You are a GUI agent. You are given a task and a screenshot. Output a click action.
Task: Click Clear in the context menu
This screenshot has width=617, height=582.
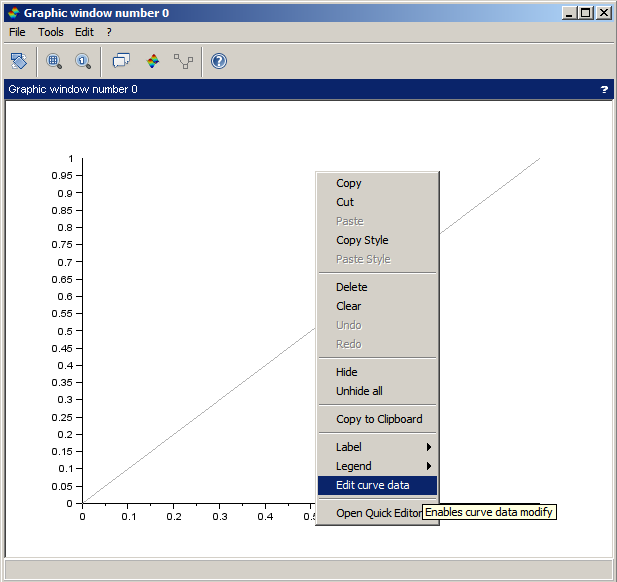click(x=348, y=306)
